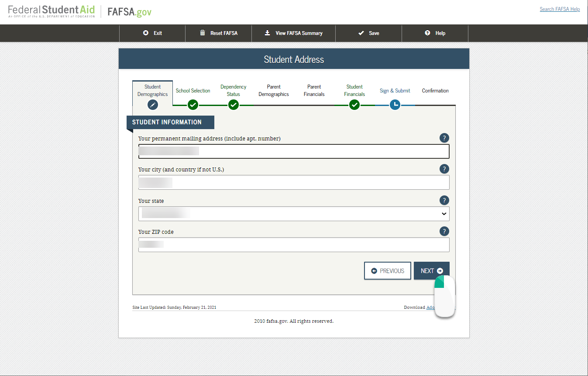The image size is (588, 376).
Task: Click the pencil icon under Student Demographics
Action: click(152, 105)
